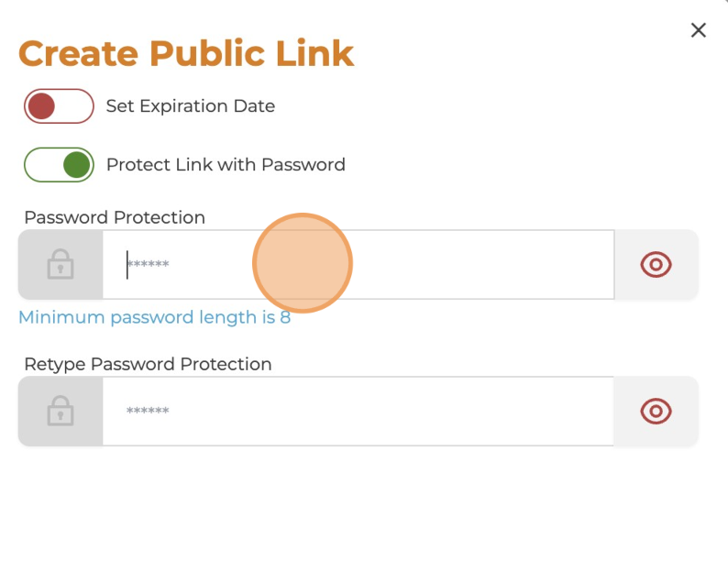Click the Retype Password Protection field label
The image size is (728, 572).
tap(148, 365)
